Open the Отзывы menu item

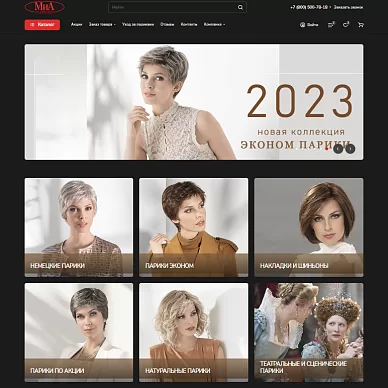[167, 24]
